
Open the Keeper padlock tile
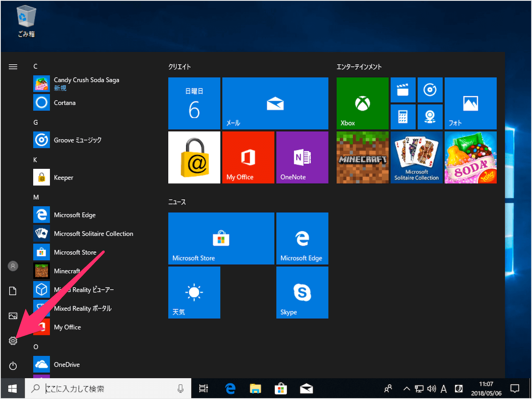[194, 157]
